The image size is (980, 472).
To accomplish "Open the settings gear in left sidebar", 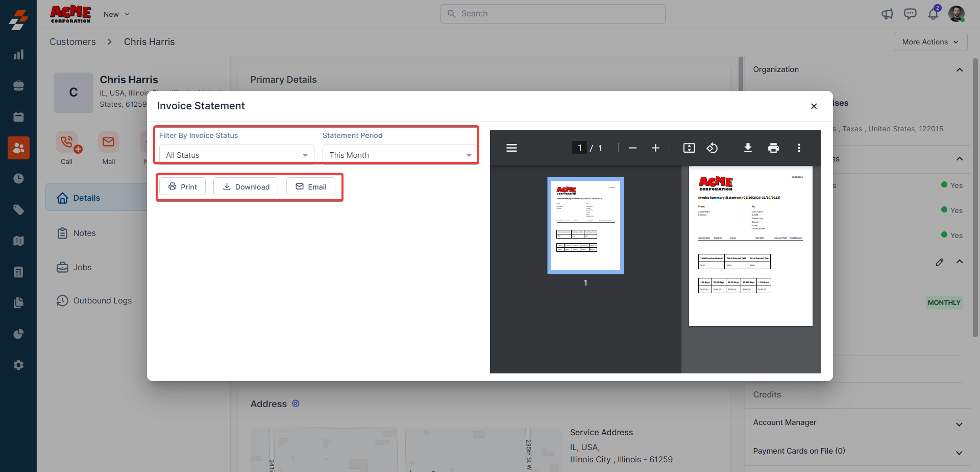I will pos(18,365).
